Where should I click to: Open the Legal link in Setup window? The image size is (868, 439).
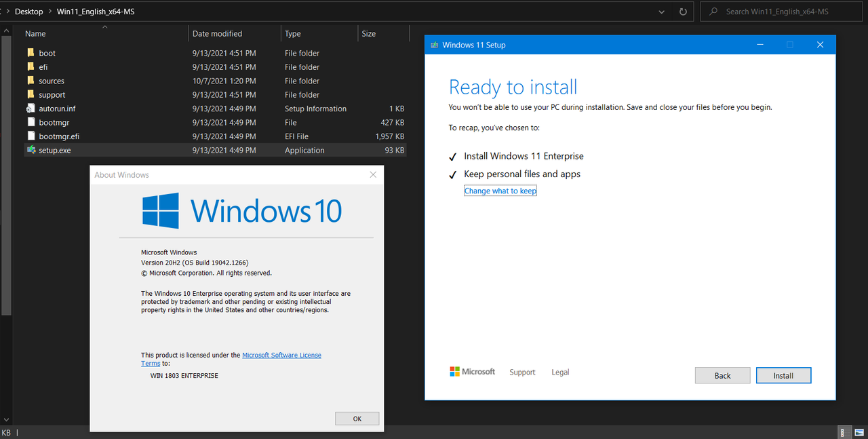560,372
